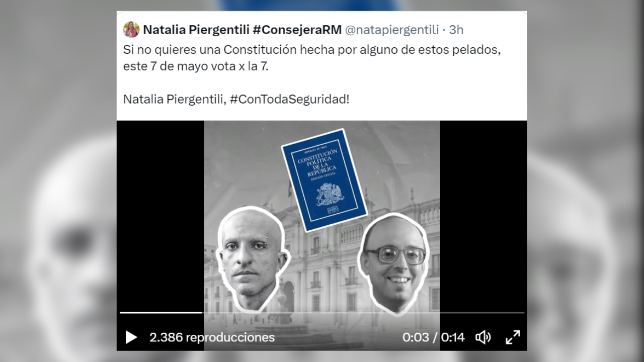Mute the video with speaker icon
644x362 pixels.
(x=483, y=337)
